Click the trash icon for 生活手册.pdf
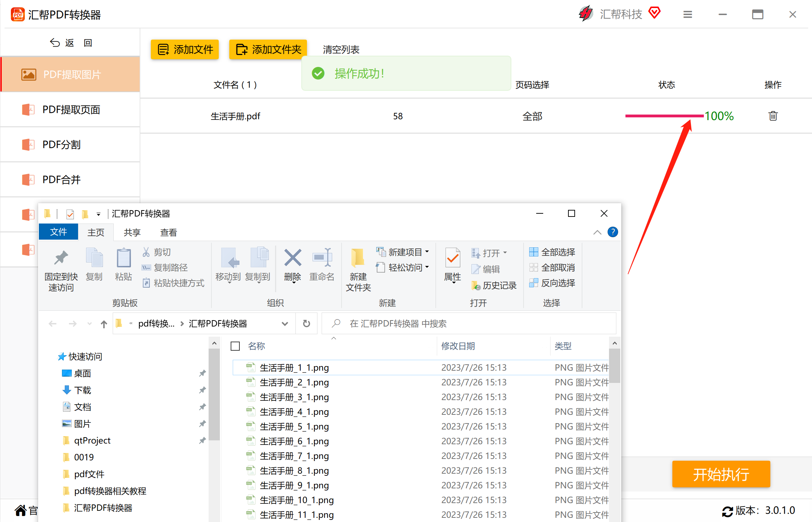 pos(773,116)
